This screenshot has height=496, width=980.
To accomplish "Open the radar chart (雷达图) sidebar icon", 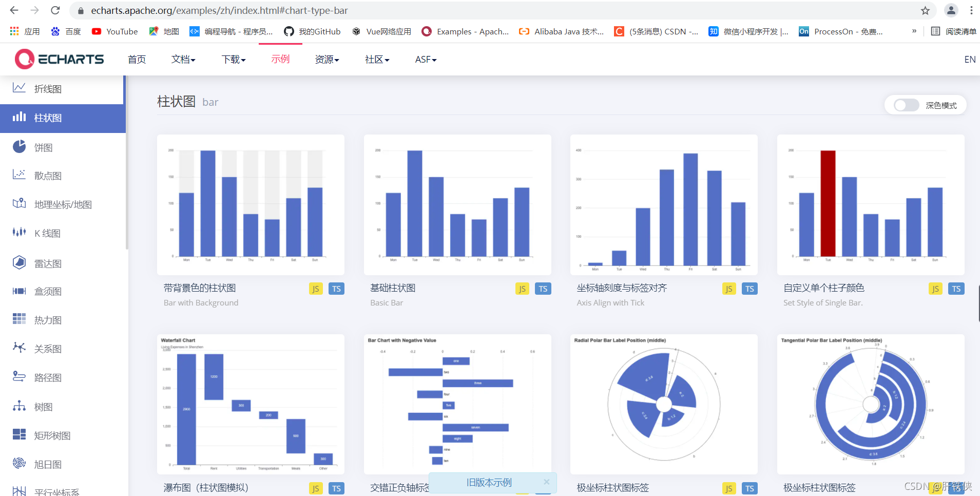I will pyautogui.click(x=19, y=262).
